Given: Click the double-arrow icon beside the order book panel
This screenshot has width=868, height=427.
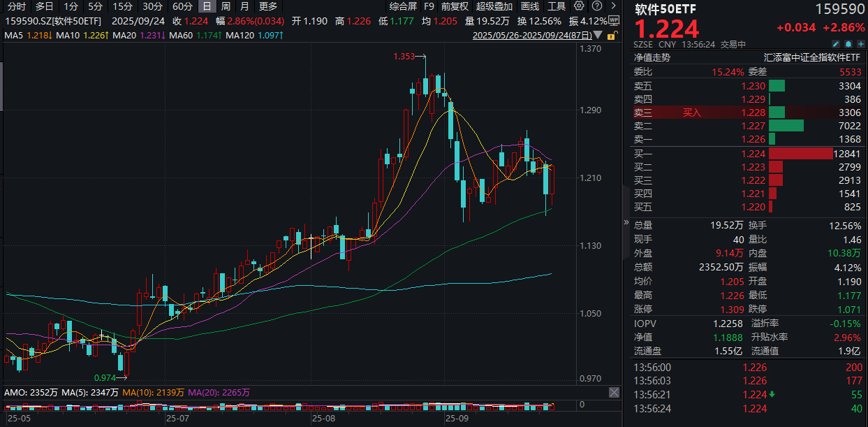Looking at the screenshot, I should pyautogui.click(x=626, y=222).
